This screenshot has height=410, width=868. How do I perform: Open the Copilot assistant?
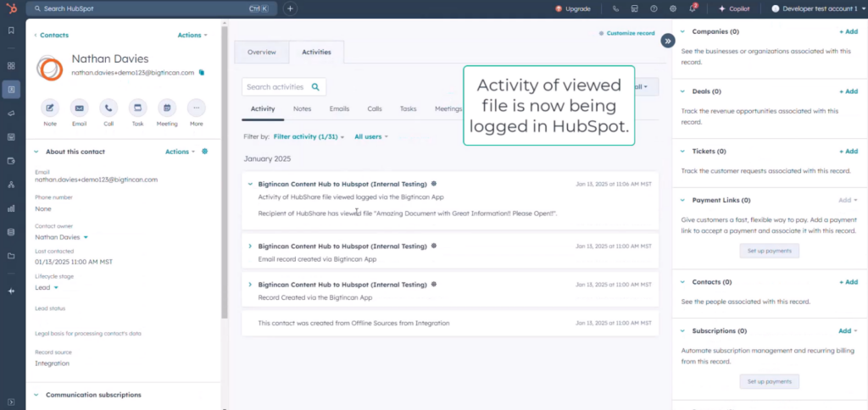[x=734, y=8]
